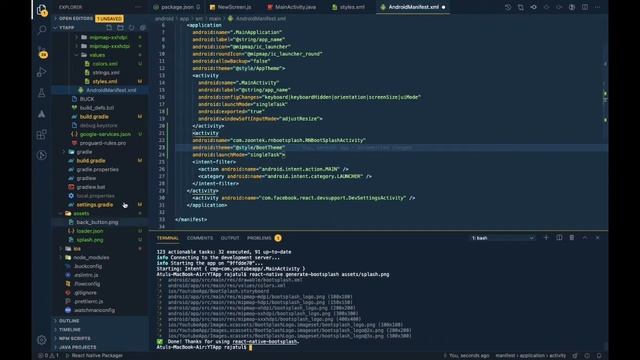640x360 pixels.
Task: Add a new terminal with the plus icon
Action: point(546,238)
